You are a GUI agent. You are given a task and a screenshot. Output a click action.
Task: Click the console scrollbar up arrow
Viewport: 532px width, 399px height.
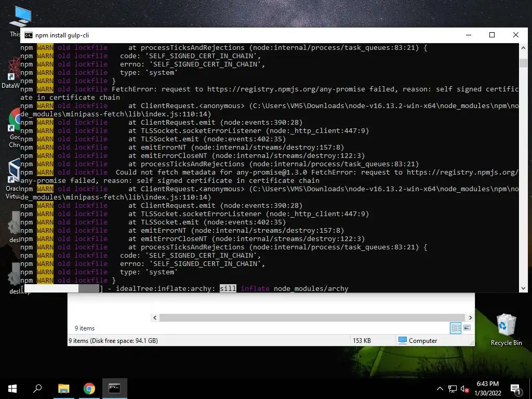[x=523, y=48]
